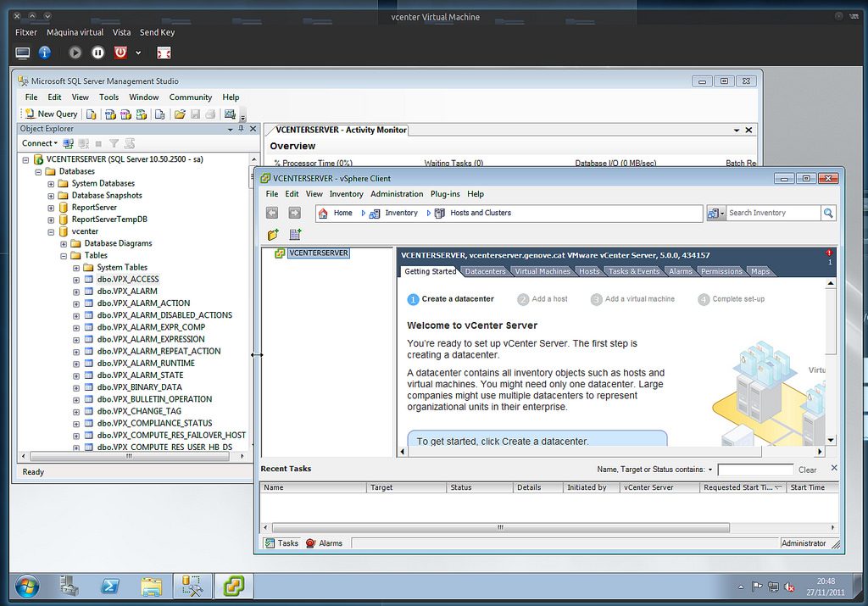This screenshot has width=868, height=606.
Task: Close the Activity Monitor tab
Action: [x=748, y=130]
